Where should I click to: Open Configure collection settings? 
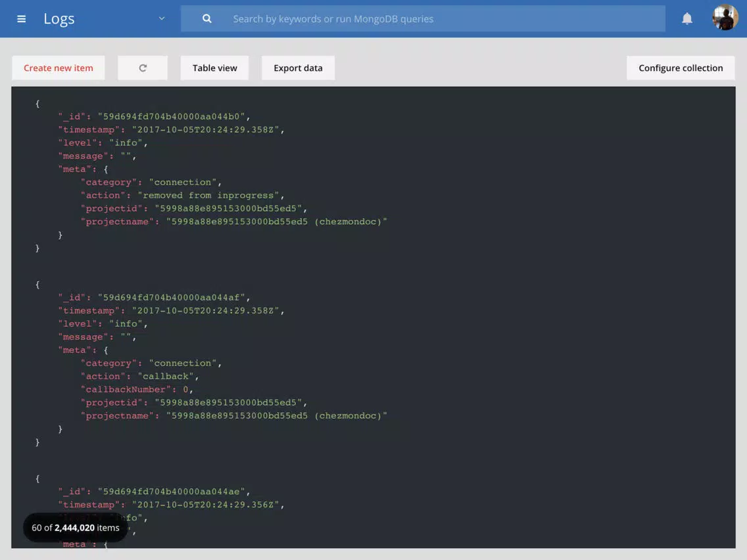681,68
